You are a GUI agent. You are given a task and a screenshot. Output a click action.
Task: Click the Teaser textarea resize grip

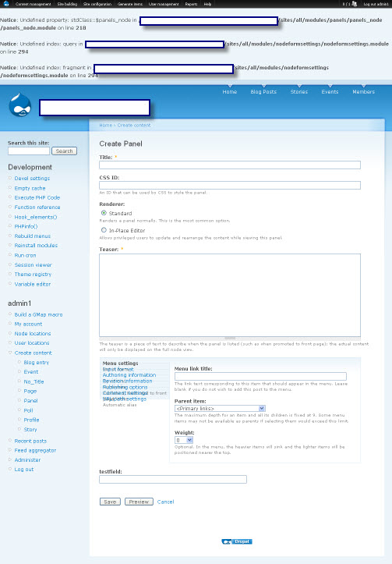230,338
